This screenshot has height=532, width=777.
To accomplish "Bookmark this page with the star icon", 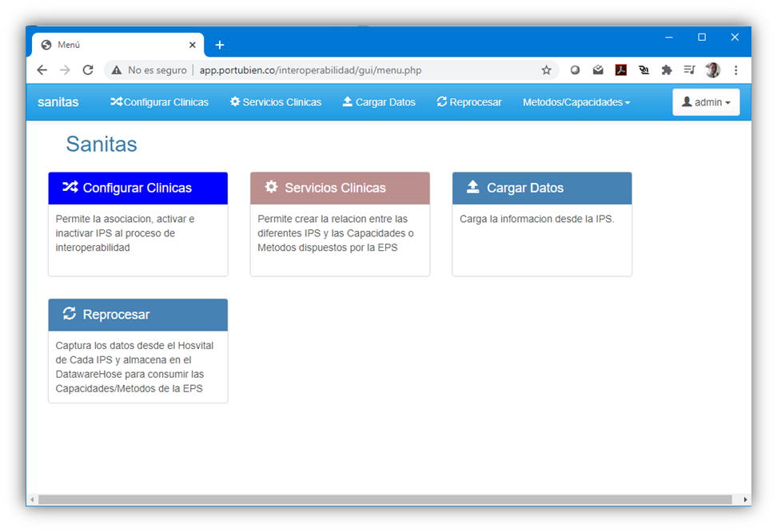I will click(546, 70).
